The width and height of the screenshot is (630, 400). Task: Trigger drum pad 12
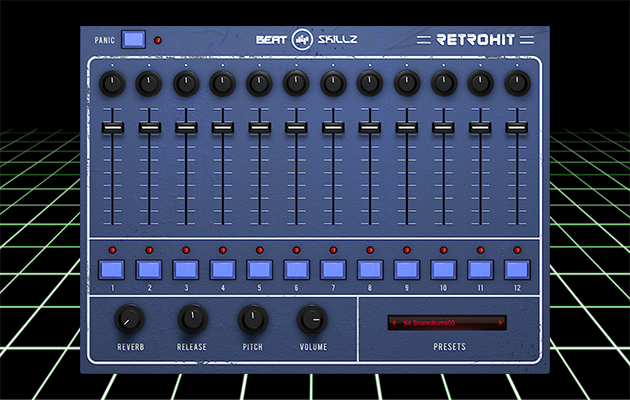pyautogui.click(x=517, y=269)
